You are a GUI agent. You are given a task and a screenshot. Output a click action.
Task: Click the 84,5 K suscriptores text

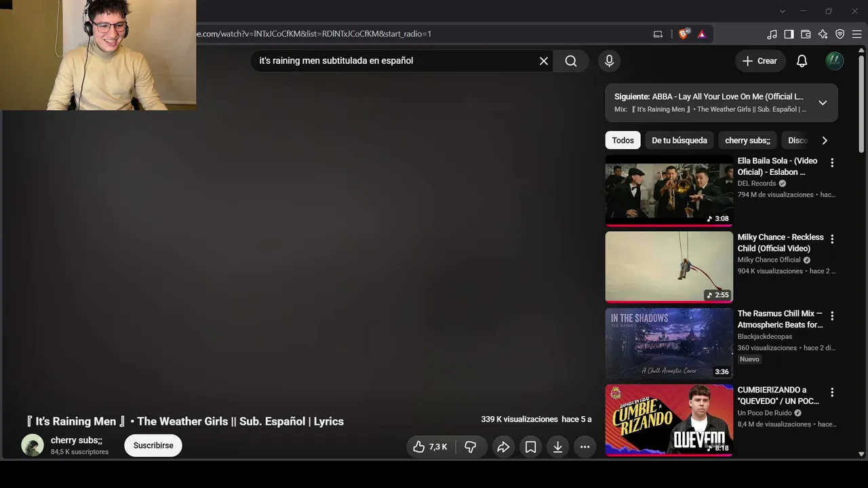click(79, 452)
